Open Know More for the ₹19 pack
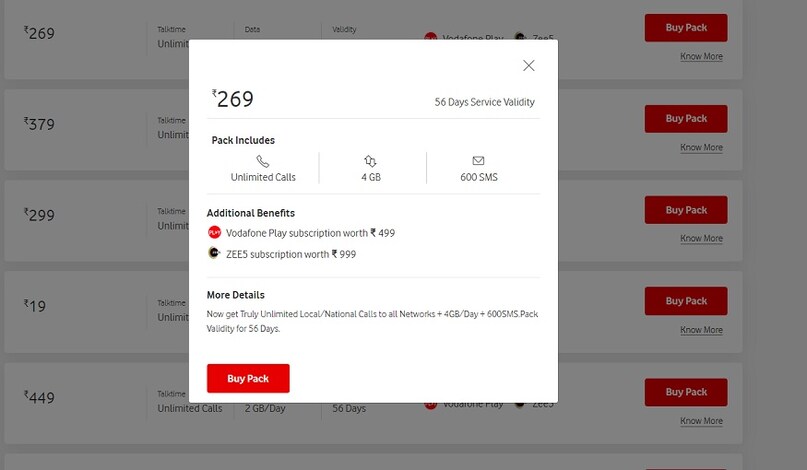This screenshot has width=807, height=470. [701, 330]
